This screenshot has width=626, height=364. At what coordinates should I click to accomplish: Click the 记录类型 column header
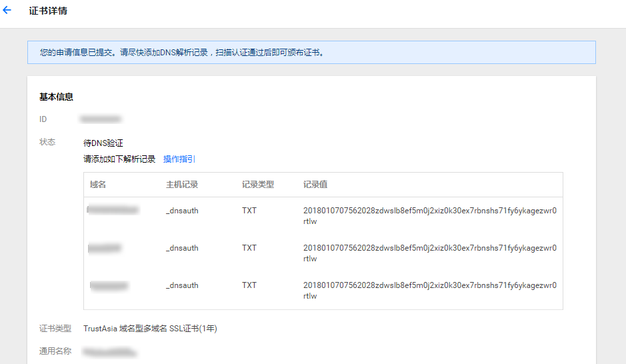click(x=258, y=185)
